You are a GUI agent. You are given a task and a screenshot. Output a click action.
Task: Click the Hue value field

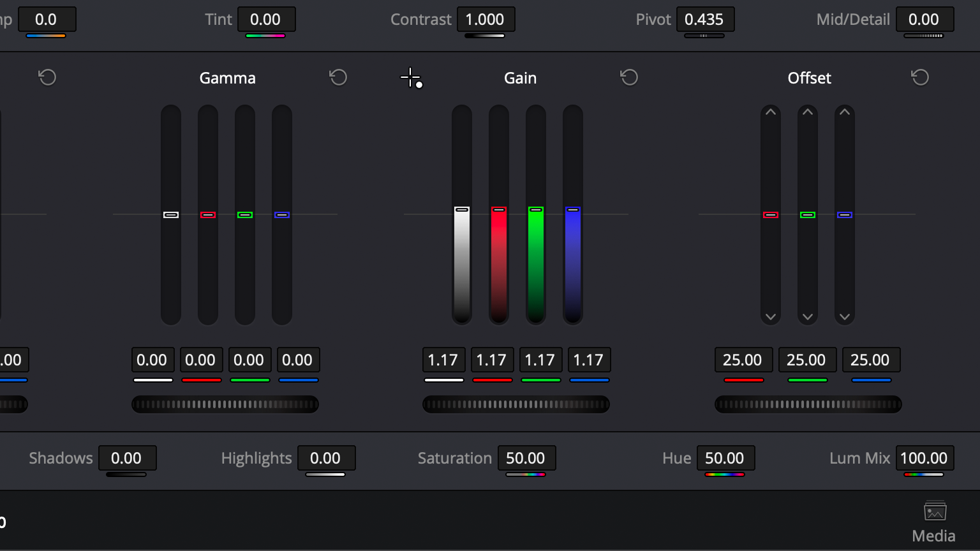(725, 458)
